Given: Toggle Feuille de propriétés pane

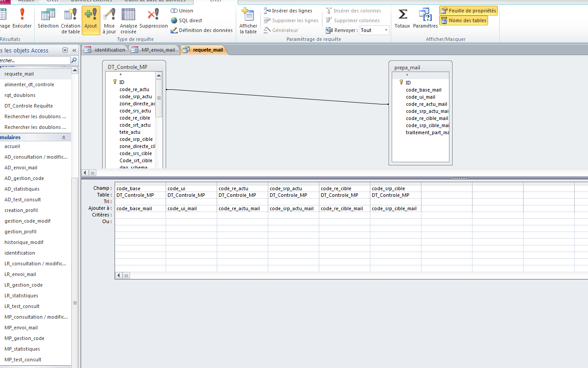Looking at the screenshot, I should pyautogui.click(x=469, y=11).
